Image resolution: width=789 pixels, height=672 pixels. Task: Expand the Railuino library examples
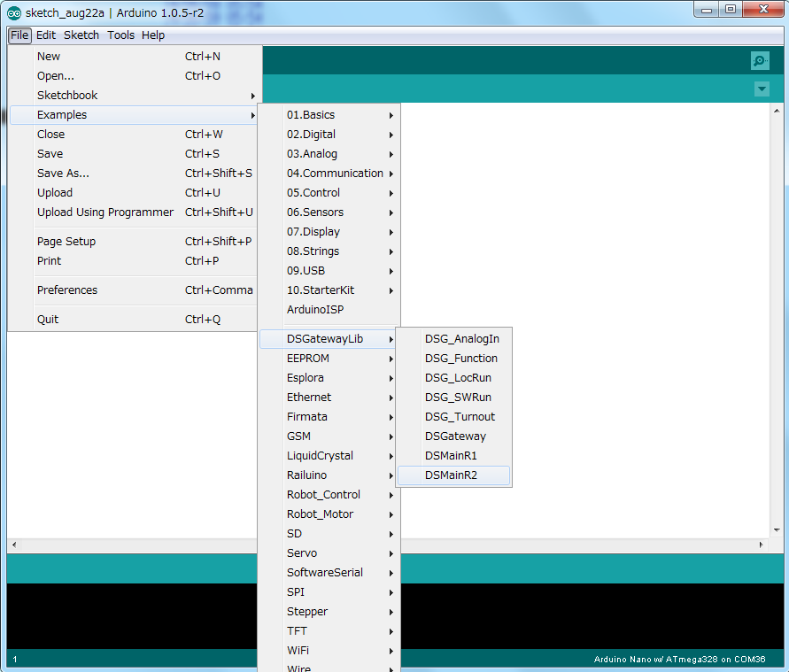click(x=329, y=475)
